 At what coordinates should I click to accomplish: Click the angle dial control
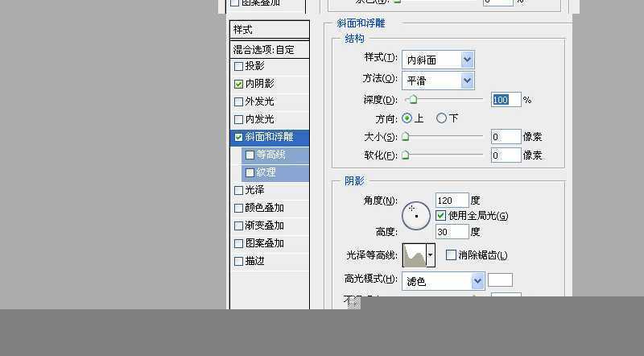[x=415, y=215]
